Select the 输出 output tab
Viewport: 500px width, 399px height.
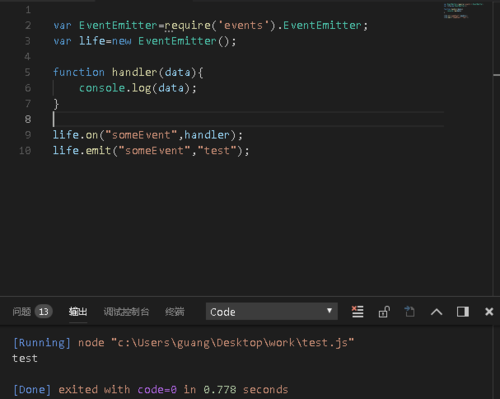tap(78, 312)
